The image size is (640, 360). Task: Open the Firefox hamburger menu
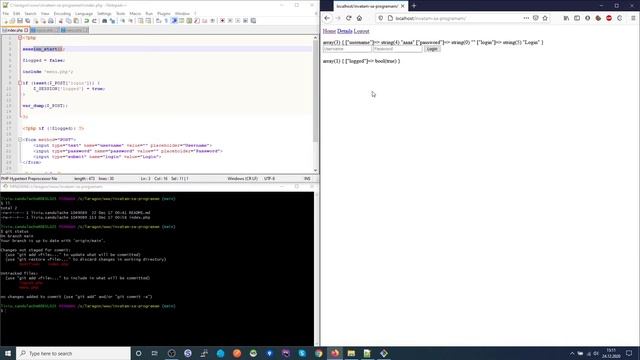point(633,18)
